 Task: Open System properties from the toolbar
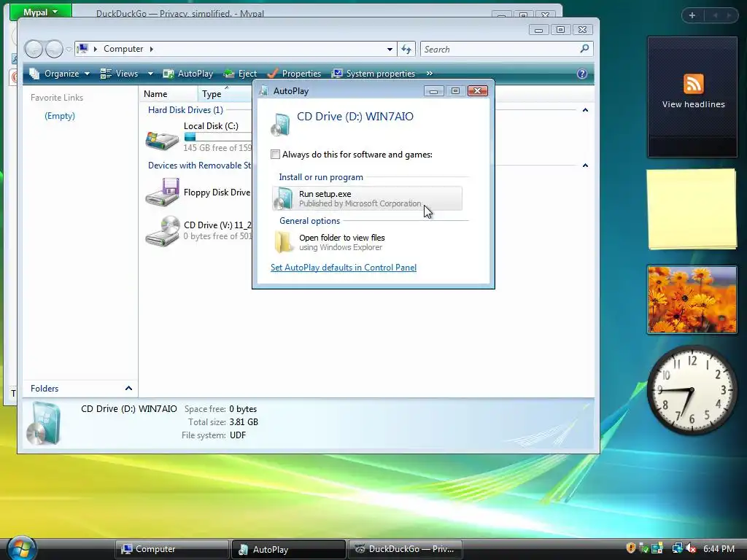(373, 74)
